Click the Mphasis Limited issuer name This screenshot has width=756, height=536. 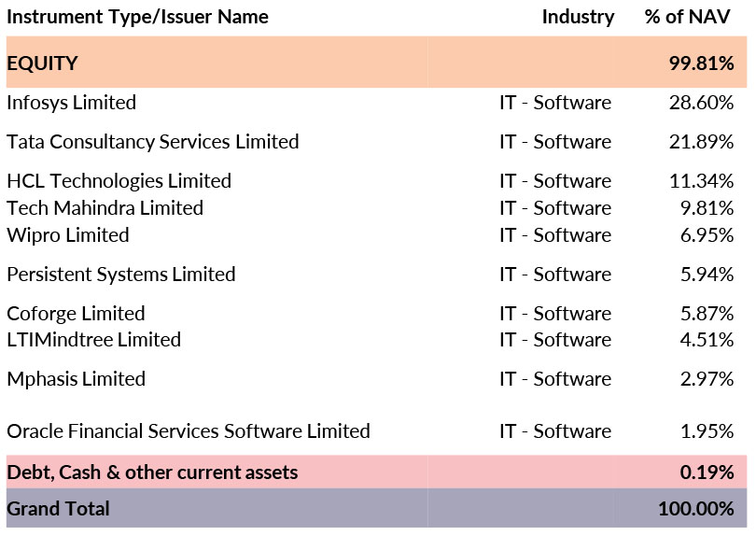click(x=76, y=379)
